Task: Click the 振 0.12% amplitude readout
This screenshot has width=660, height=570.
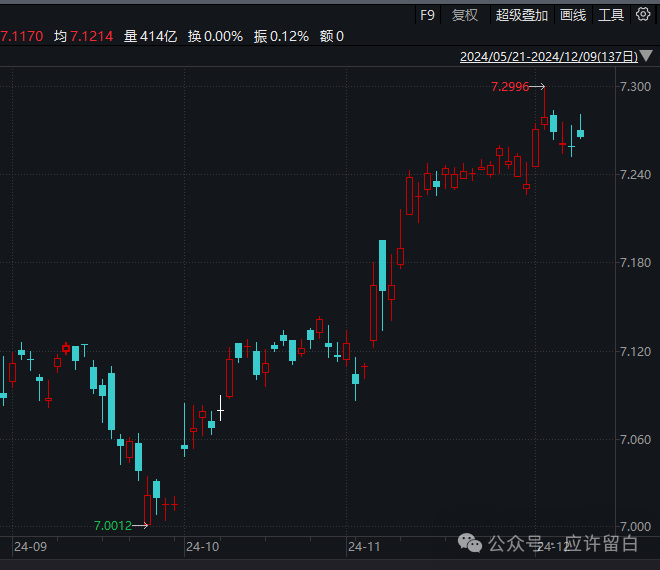Action: click(281, 36)
